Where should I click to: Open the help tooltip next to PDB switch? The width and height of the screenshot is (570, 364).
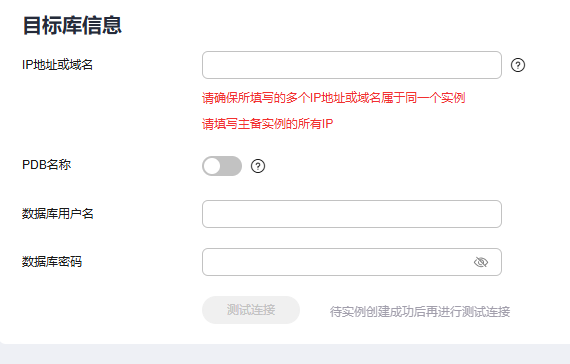(258, 166)
